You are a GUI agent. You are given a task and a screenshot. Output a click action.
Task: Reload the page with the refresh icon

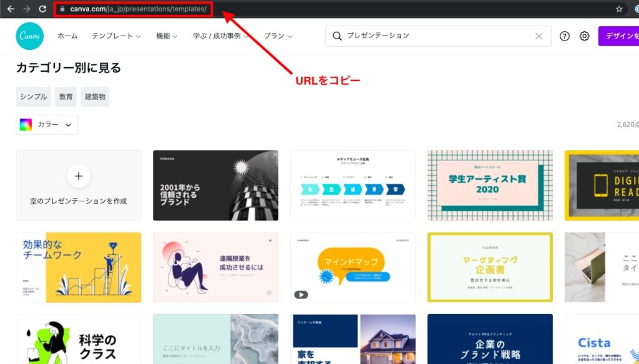point(42,9)
